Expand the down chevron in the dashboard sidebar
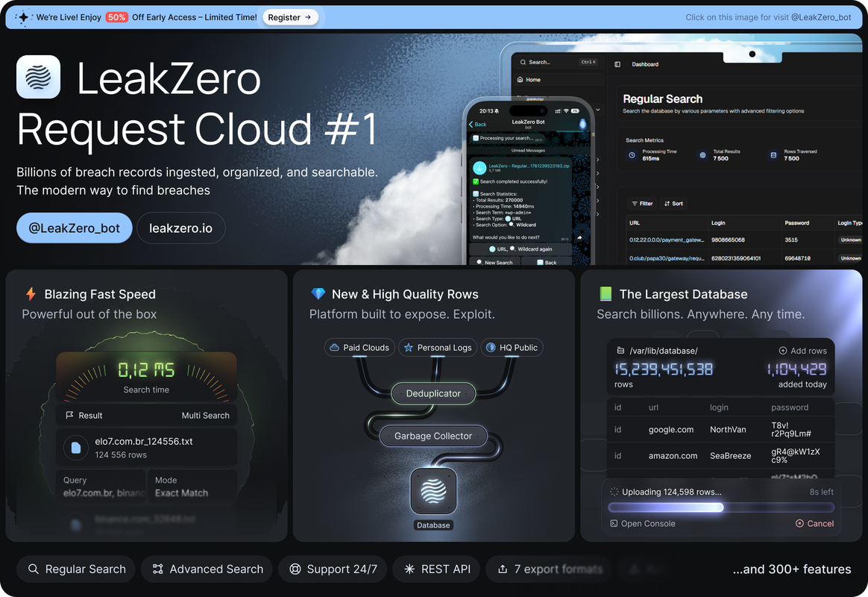Viewport: 868px width, 597px height. (x=597, y=110)
